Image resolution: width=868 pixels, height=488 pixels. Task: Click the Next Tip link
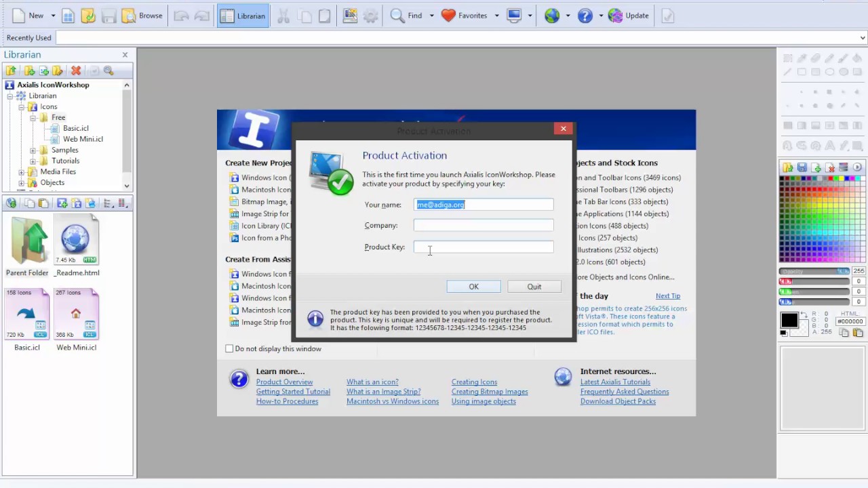pos(667,296)
